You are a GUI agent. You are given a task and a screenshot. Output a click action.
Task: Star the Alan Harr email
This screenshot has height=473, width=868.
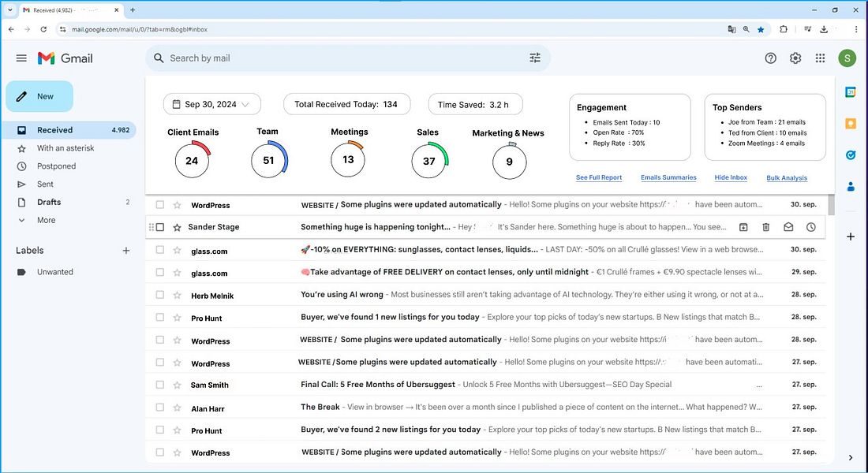[x=177, y=408]
